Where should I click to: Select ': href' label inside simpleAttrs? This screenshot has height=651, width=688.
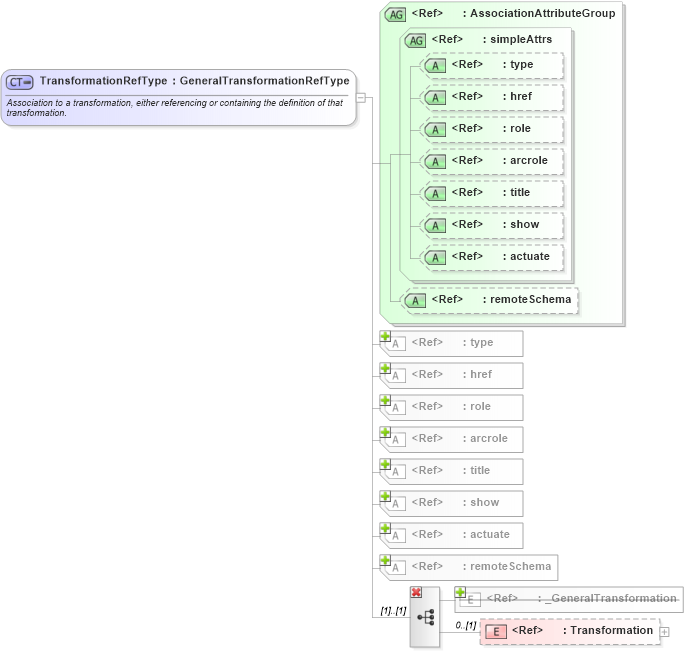[517, 96]
